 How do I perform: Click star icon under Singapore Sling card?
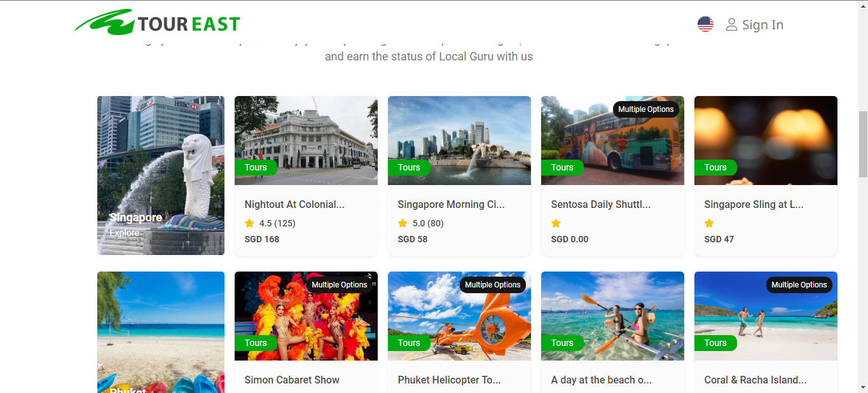pyautogui.click(x=709, y=223)
